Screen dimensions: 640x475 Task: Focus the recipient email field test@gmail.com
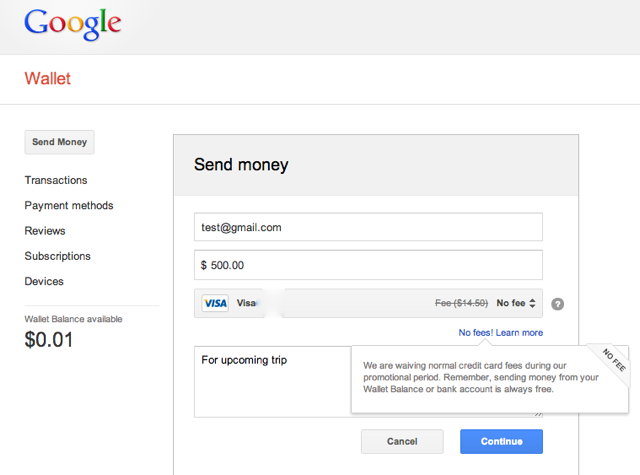[x=368, y=227]
